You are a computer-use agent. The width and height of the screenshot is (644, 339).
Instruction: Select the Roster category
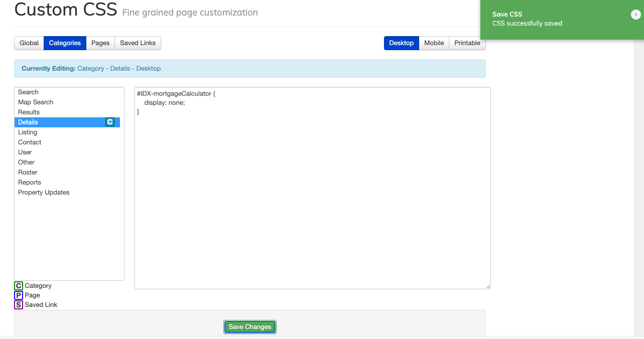pyautogui.click(x=28, y=172)
